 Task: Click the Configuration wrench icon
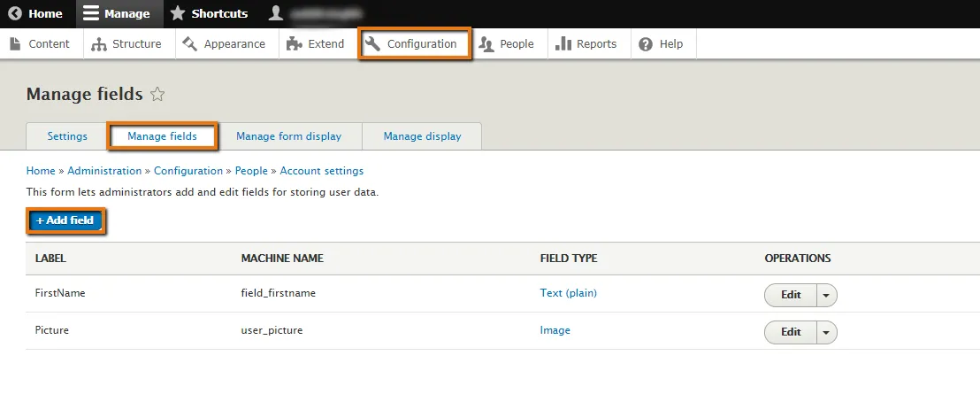[x=373, y=43]
